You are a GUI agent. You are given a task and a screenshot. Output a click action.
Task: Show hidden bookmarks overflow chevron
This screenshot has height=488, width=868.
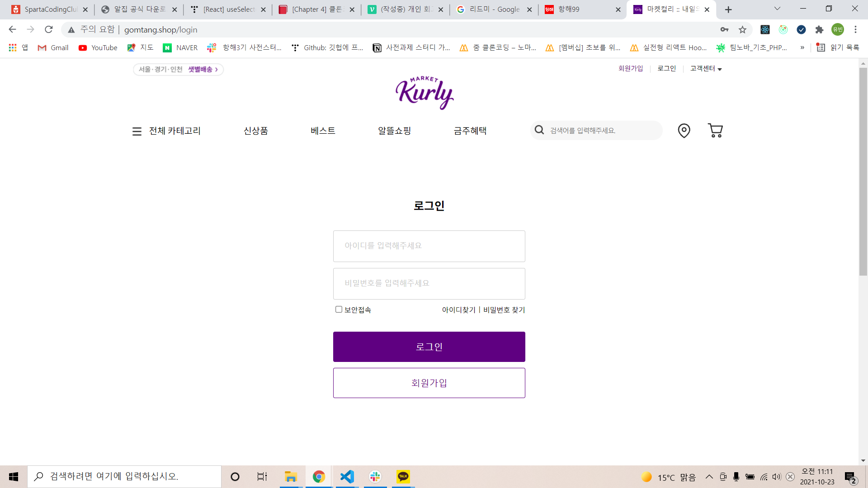(x=802, y=48)
